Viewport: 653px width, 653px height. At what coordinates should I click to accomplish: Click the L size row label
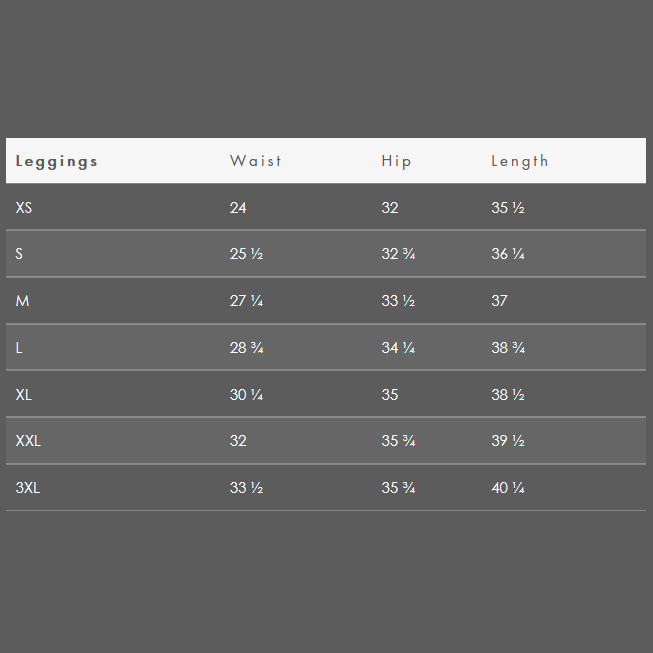19,347
